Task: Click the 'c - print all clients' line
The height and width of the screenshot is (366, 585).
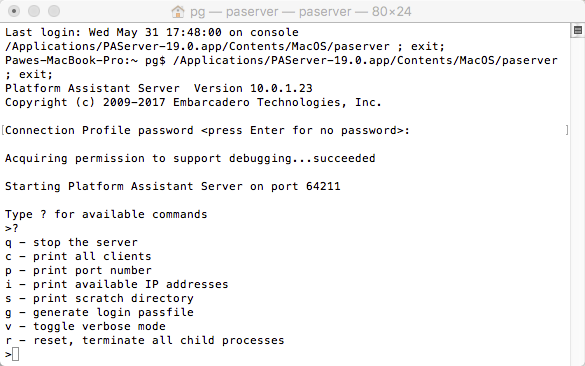Action: tap(78, 256)
